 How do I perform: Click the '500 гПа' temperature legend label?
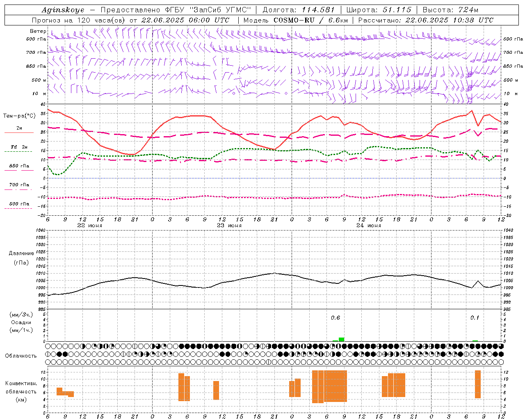[19, 204]
